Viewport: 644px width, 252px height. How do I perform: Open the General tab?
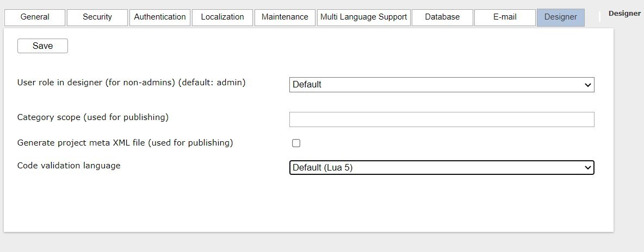tap(35, 17)
